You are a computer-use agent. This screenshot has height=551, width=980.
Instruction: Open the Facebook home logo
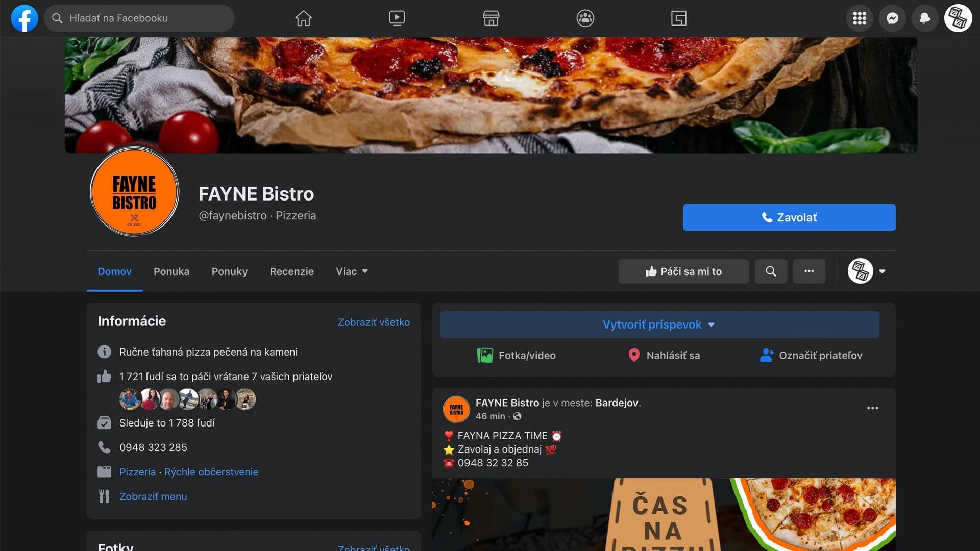pos(24,18)
